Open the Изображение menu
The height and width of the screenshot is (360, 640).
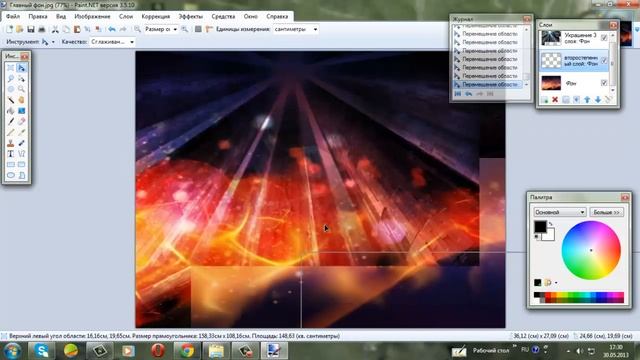92,17
